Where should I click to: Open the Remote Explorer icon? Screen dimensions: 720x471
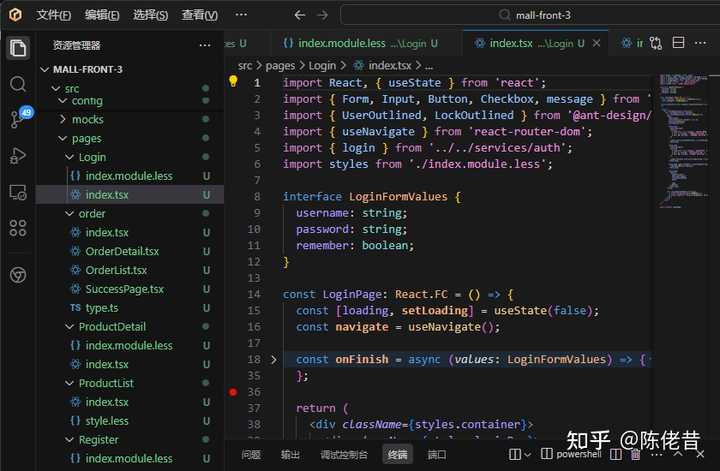(18, 191)
